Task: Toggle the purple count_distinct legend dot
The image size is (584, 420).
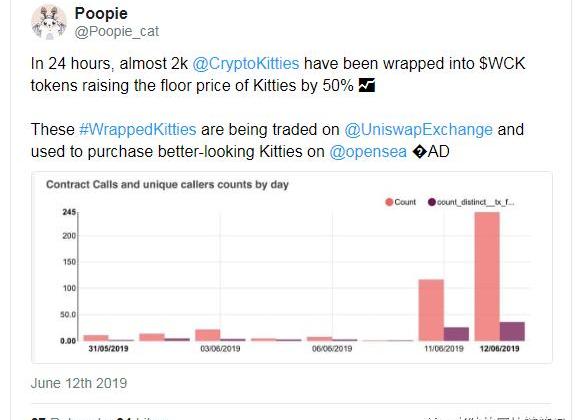Action: tap(432, 202)
